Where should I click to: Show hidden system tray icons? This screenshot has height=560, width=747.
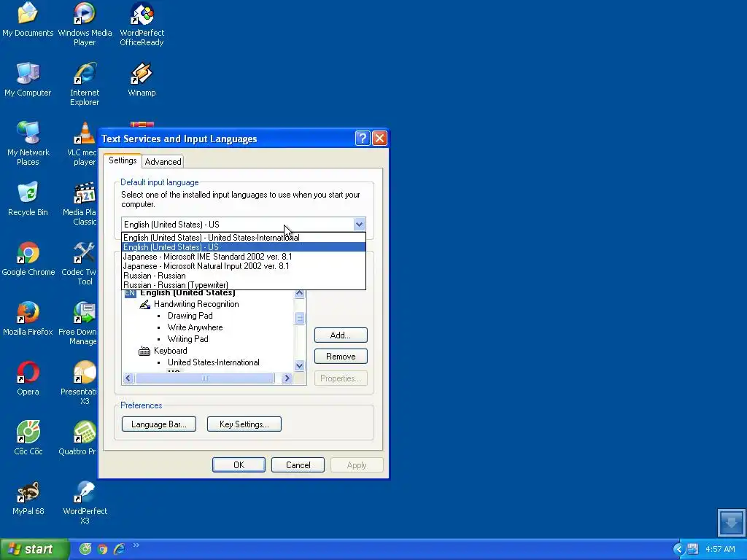click(x=678, y=549)
